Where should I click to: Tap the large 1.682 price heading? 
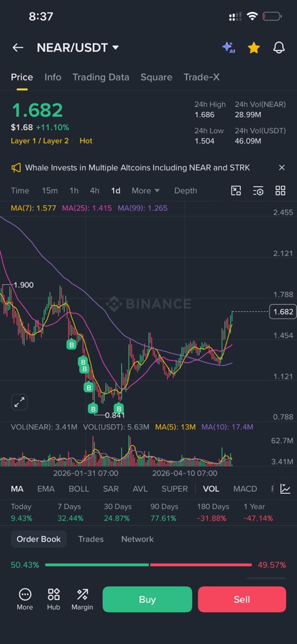[37, 110]
